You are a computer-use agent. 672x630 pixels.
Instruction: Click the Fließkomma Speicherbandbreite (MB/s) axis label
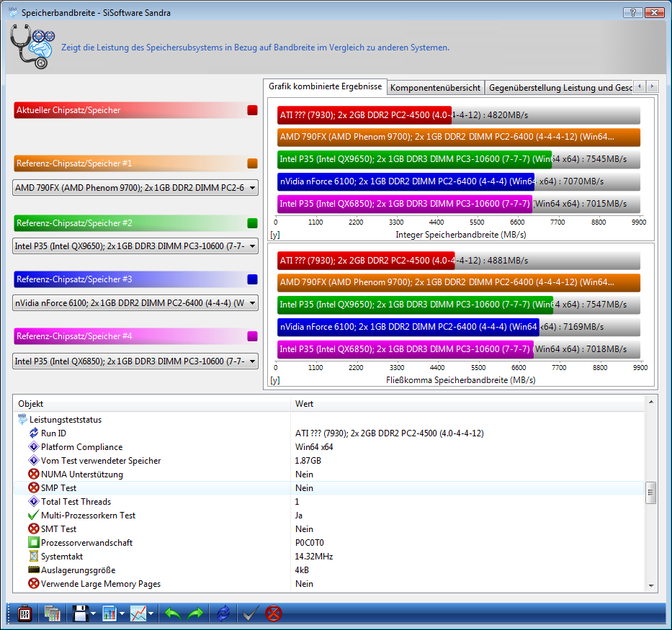pos(461,380)
